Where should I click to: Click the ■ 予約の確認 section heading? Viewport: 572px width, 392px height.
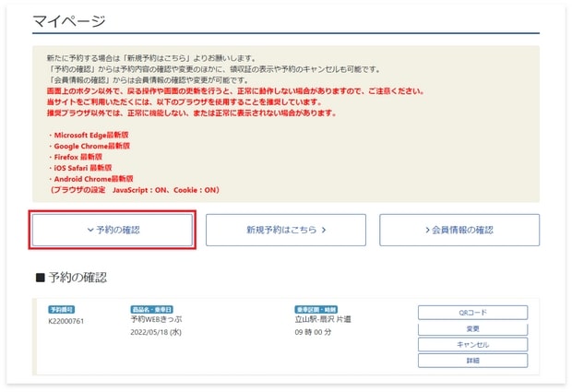[71, 278]
